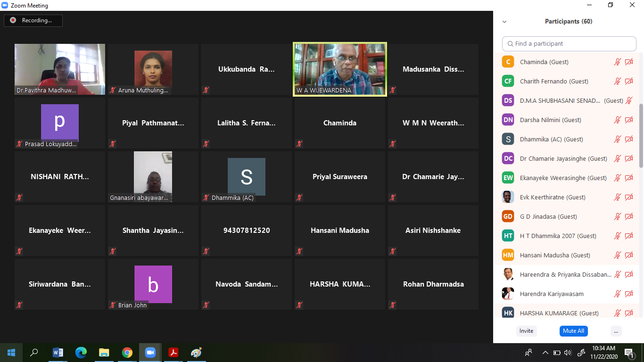Click the video-off icon for Dhammika (AC) (Guest)

629,139
